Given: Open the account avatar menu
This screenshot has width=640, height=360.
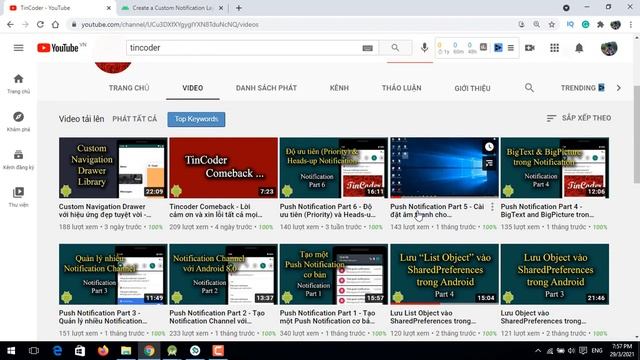Looking at the screenshot, I should tap(609, 48).
